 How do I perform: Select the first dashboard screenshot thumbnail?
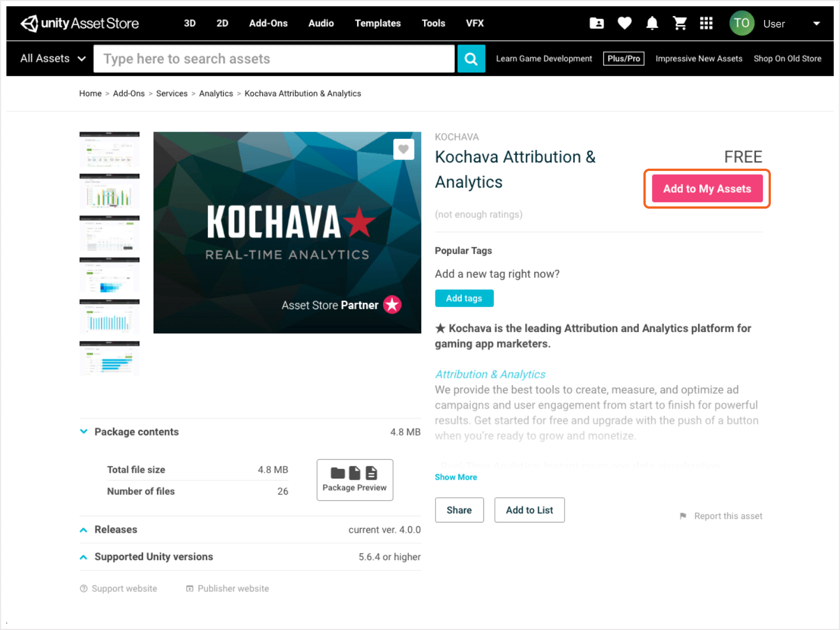109,149
